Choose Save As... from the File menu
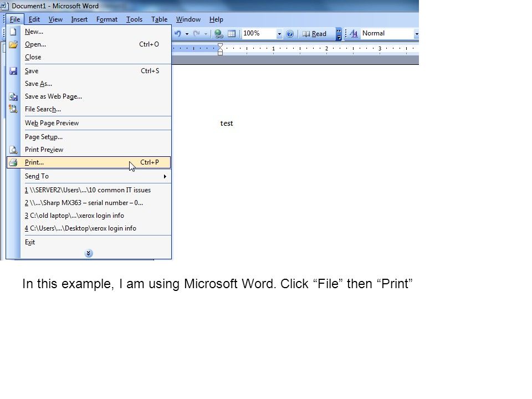Viewport: 532px width, 399px height. coord(89,84)
